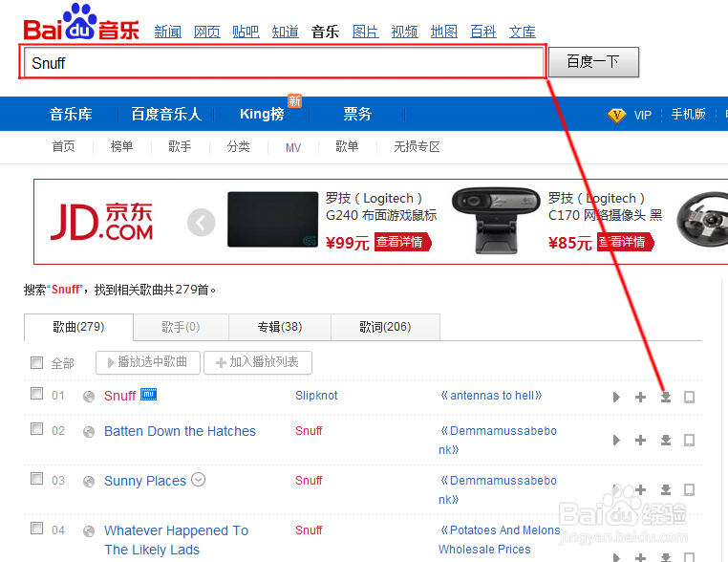728x562 pixels.
Task: Open the MV badge beside Snuff
Action: [149, 395]
